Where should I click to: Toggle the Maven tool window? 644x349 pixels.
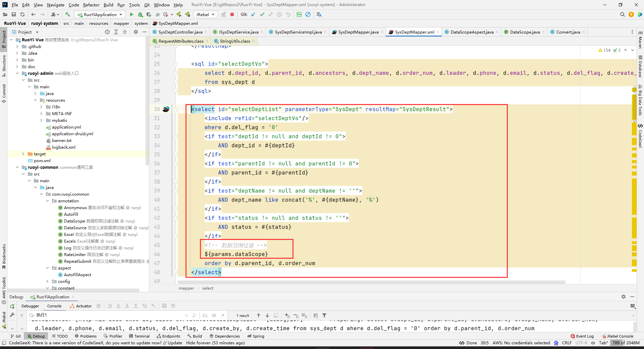click(640, 40)
